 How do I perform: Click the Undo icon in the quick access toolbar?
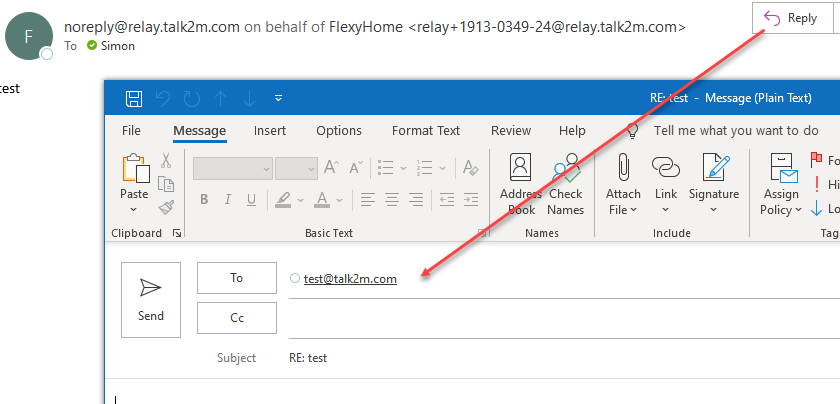click(x=163, y=99)
